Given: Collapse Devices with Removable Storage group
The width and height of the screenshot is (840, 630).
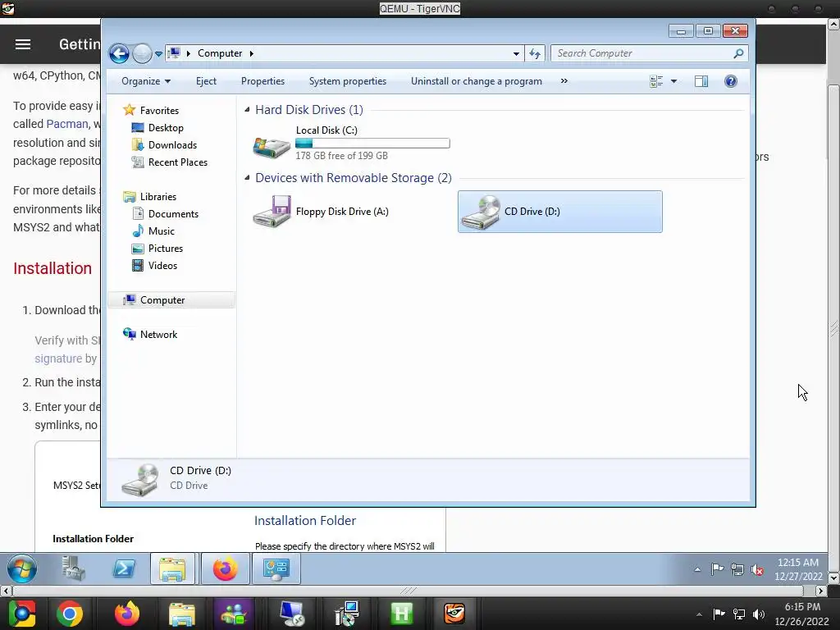Looking at the screenshot, I should pyautogui.click(x=247, y=177).
